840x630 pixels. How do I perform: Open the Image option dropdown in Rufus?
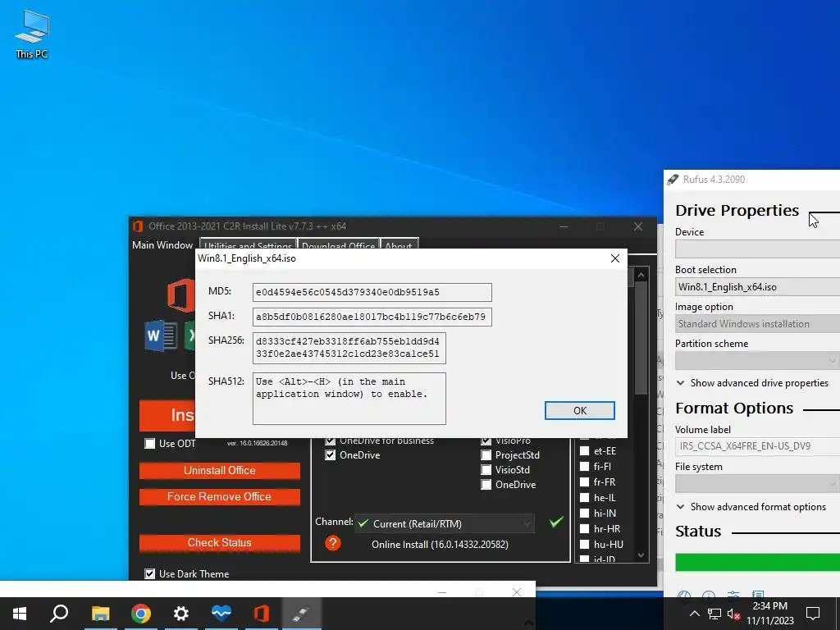click(757, 323)
